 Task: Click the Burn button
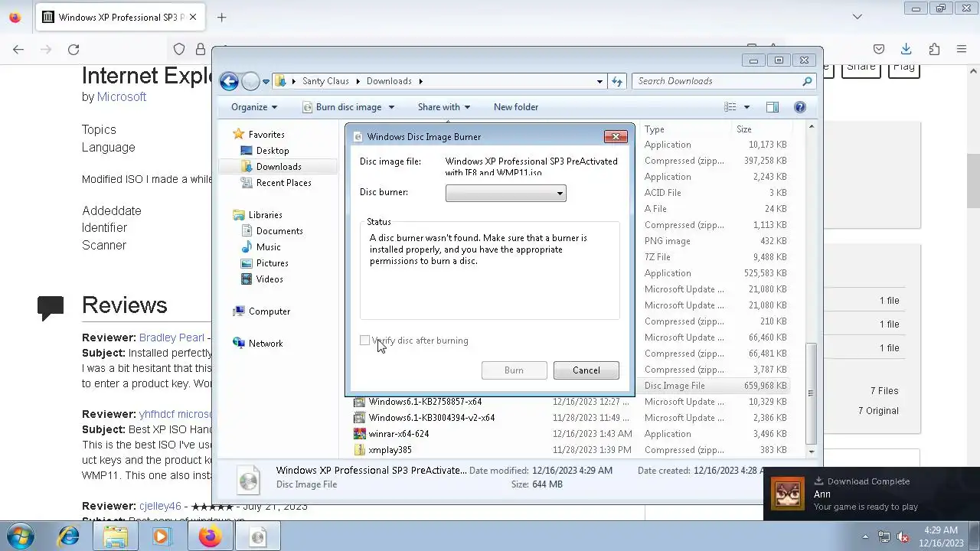(514, 370)
